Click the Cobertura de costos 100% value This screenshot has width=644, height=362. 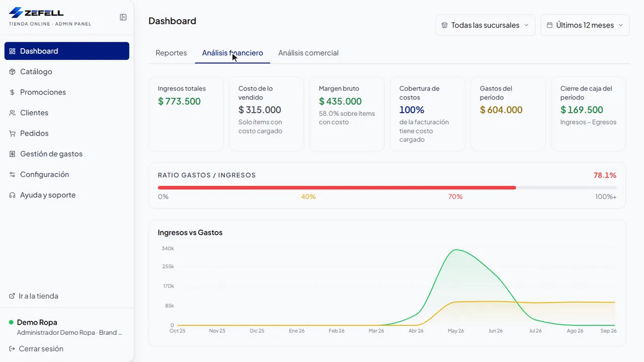coord(412,110)
